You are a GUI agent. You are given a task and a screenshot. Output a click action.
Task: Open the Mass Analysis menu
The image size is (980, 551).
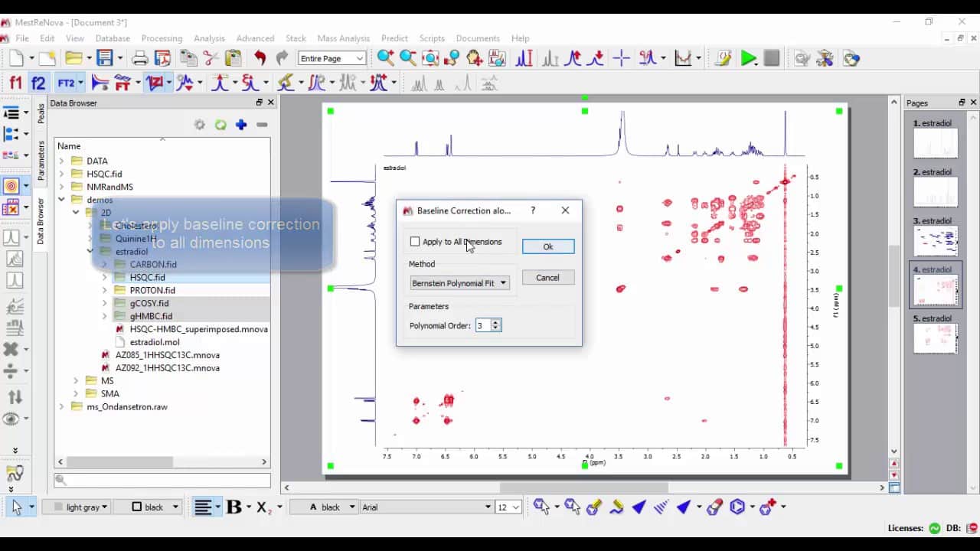click(x=343, y=38)
